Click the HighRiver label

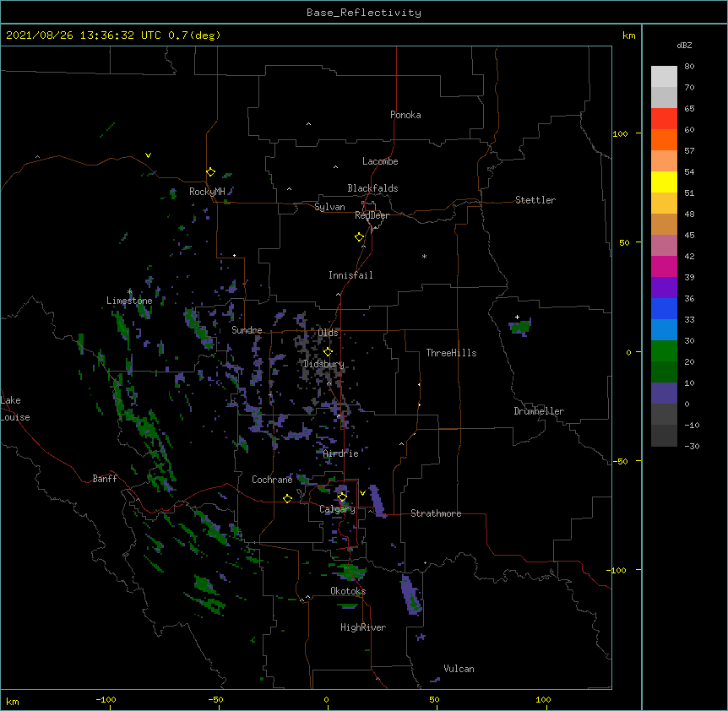click(363, 627)
